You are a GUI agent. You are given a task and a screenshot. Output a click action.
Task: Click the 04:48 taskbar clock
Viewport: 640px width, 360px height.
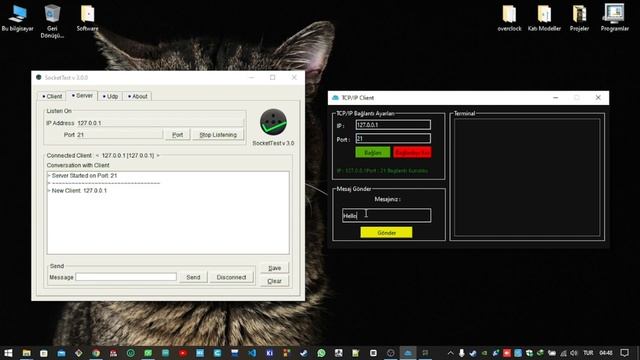[606, 353]
